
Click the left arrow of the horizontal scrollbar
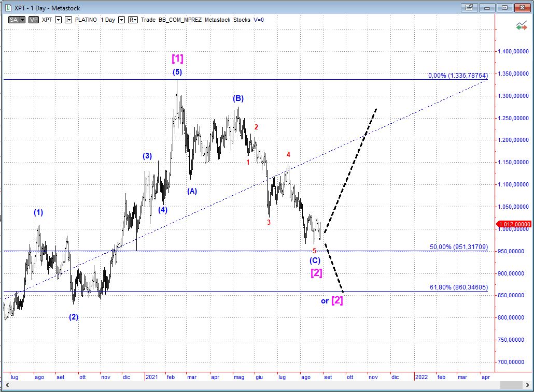(7, 385)
